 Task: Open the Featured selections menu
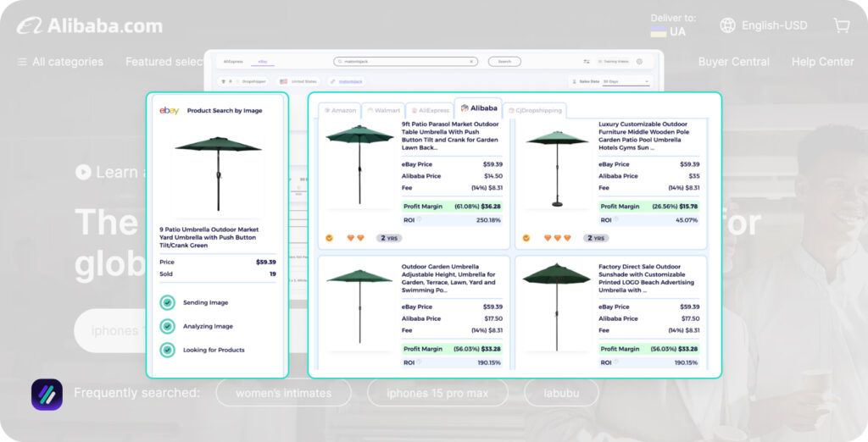pyautogui.click(x=164, y=62)
